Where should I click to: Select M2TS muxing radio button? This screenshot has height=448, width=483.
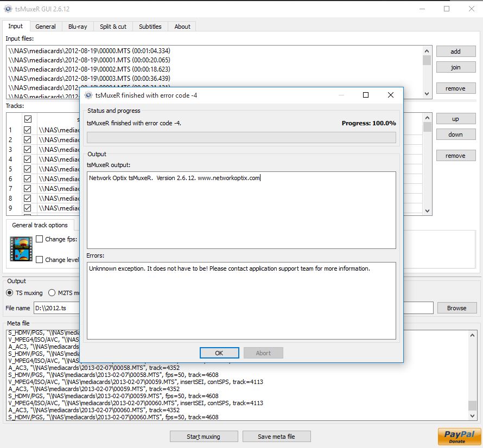point(52,293)
